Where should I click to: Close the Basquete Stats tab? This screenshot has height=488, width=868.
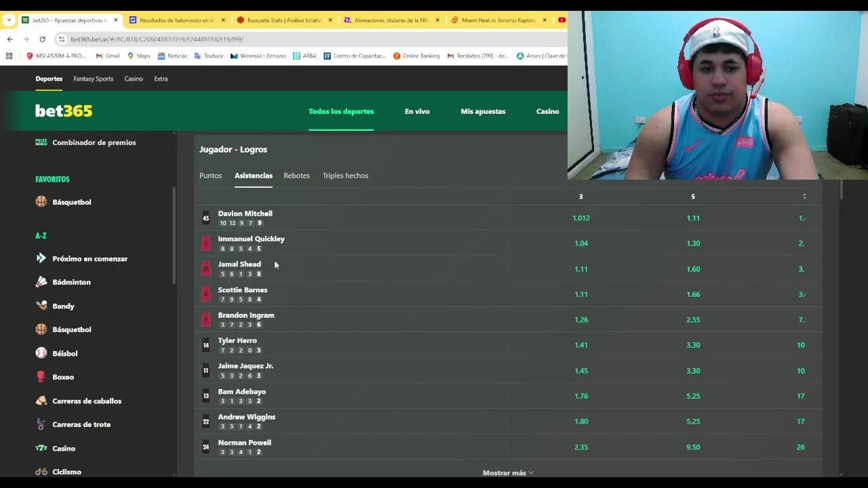coord(330,20)
